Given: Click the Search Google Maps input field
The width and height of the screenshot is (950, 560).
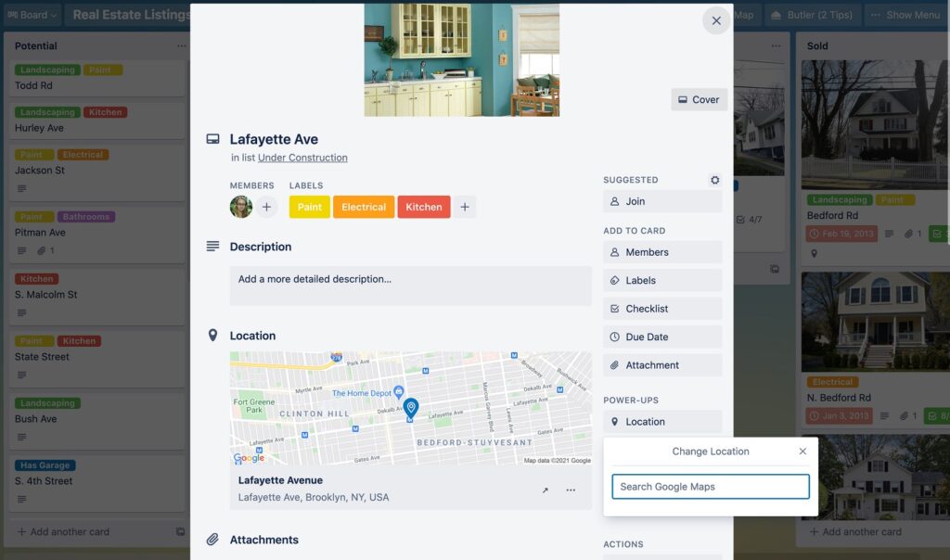Looking at the screenshot, I should tap(711, 486).
